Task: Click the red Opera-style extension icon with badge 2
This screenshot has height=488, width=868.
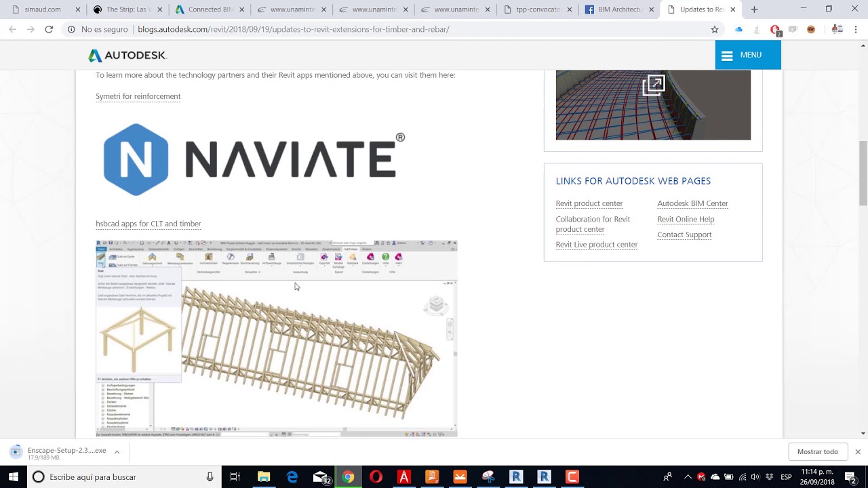Action: point(775,30)
